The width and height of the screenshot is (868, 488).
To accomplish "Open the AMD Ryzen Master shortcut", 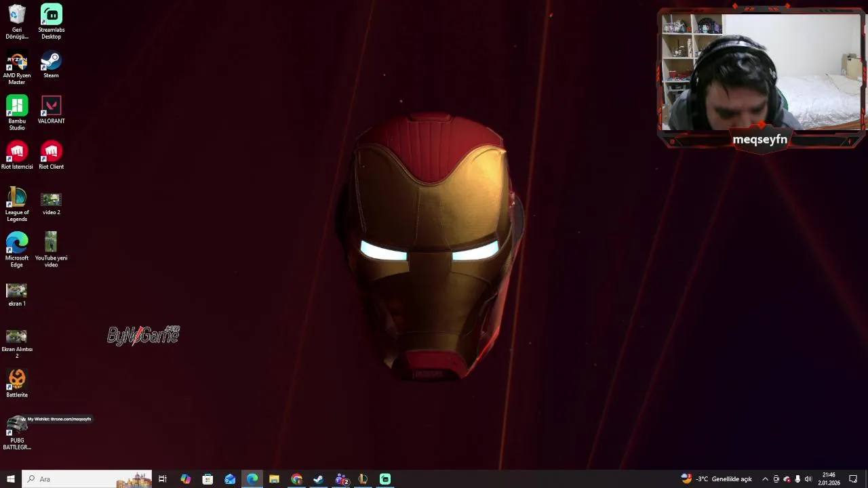I will tap(17, 68).
